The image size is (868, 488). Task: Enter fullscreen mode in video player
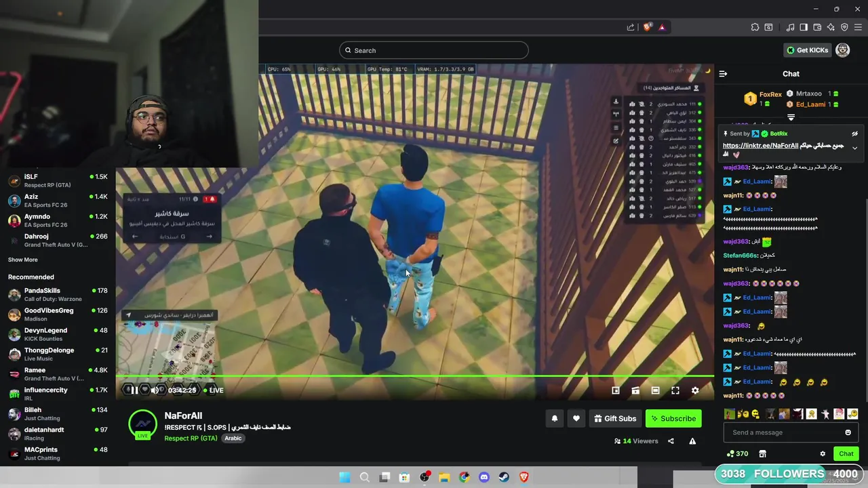point(675,390)
